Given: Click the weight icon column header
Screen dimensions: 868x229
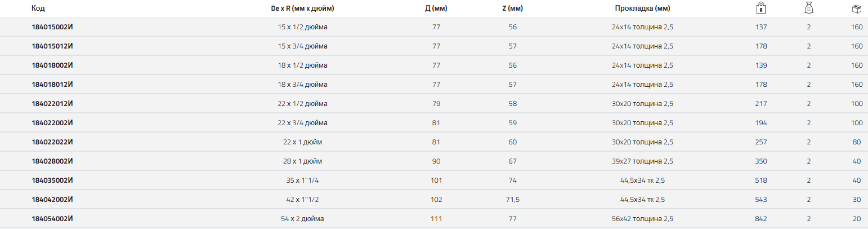Looking at the screenshot, I should (x=761, y=8).
